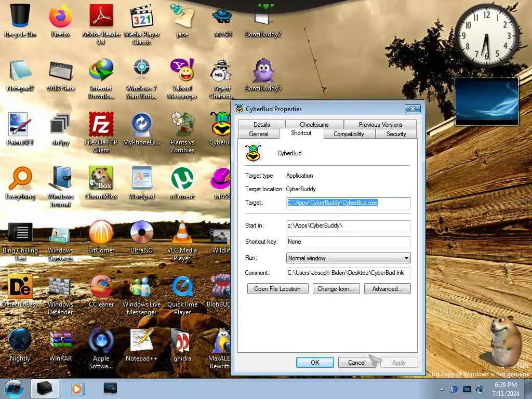Viewport: 532px width, 399px height.
Task: Select the Everything search icon
Action: (20, 183)
